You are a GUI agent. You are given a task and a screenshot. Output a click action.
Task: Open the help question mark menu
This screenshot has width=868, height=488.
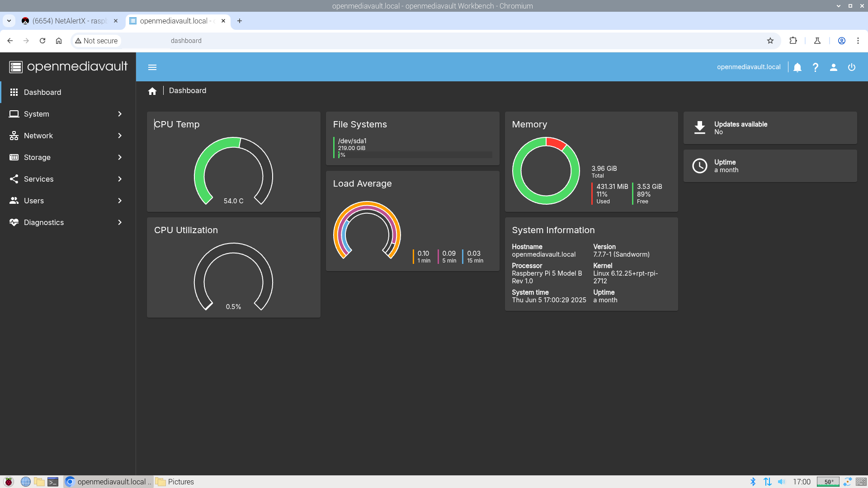(x=816, y=67)
